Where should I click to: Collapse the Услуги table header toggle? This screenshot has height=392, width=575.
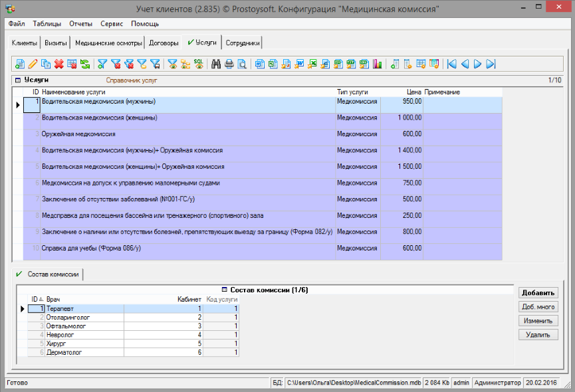click(17, 80)
